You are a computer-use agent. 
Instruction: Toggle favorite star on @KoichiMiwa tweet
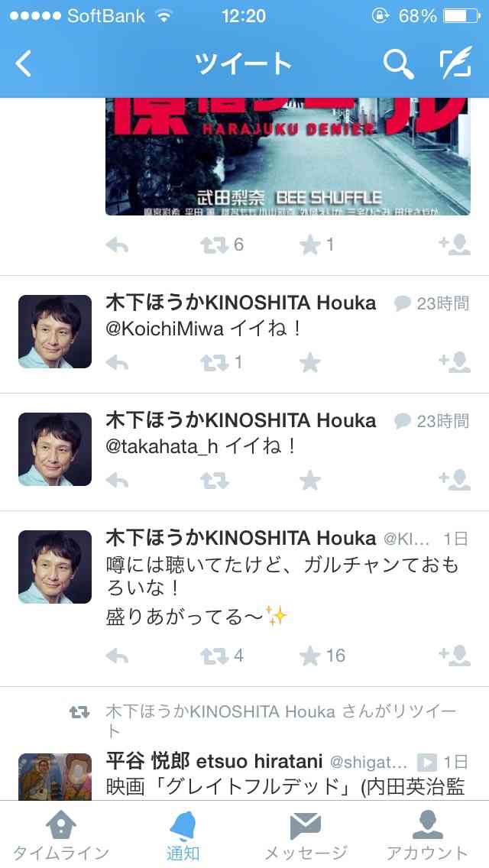coord(309,363)
